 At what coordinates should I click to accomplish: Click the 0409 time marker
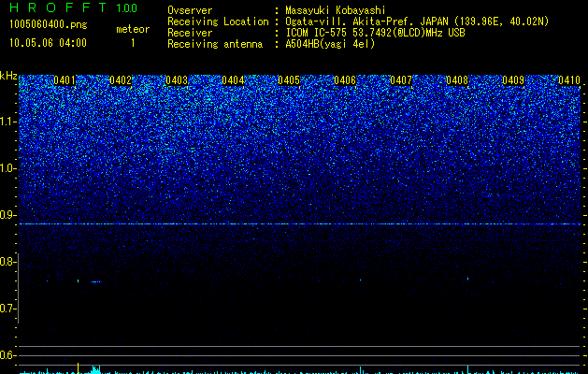[x=513, y=80]
